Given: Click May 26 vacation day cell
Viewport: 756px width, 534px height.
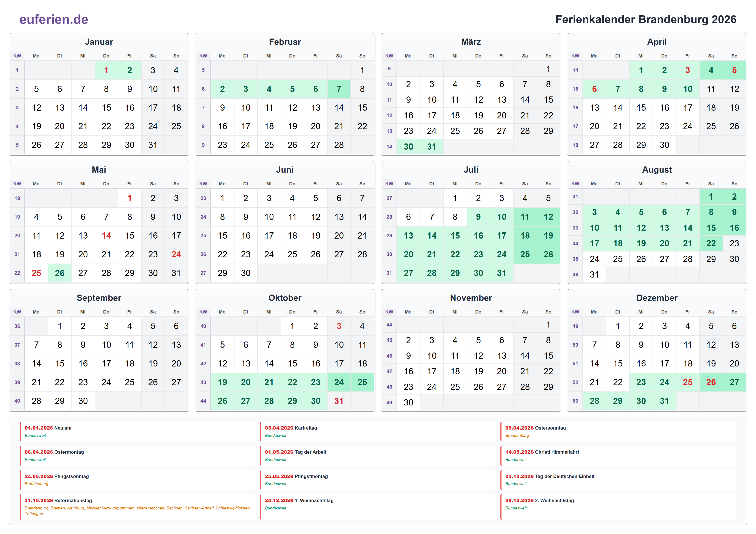Looking at the screenshot, I should 60,273.
